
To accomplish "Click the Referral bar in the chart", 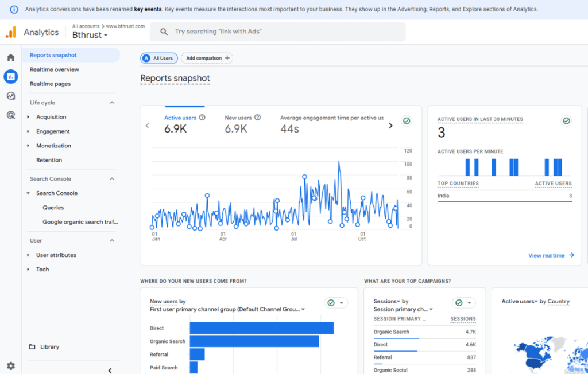I will pos(198,354).
